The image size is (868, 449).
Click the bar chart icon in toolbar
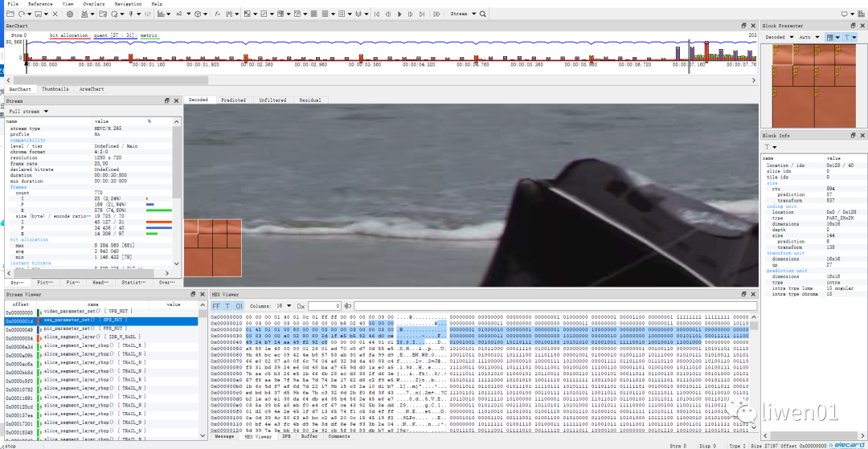tap(161, 14)
